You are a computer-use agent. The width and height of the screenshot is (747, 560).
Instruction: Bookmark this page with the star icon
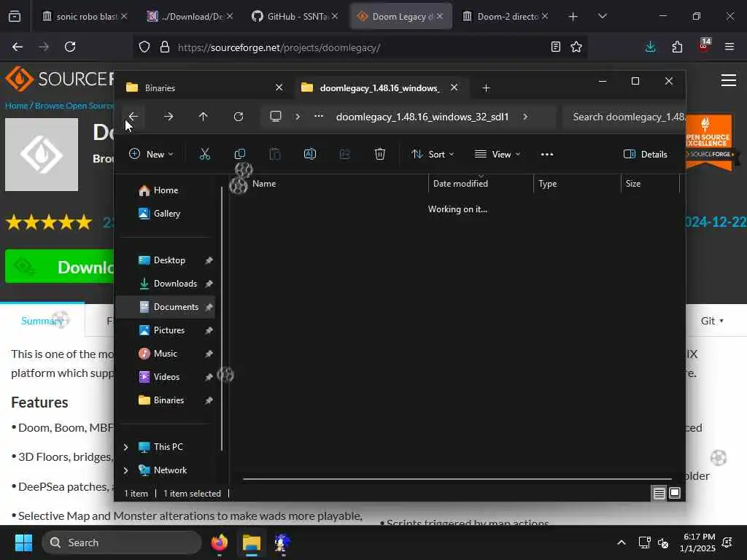click(576, 47)
